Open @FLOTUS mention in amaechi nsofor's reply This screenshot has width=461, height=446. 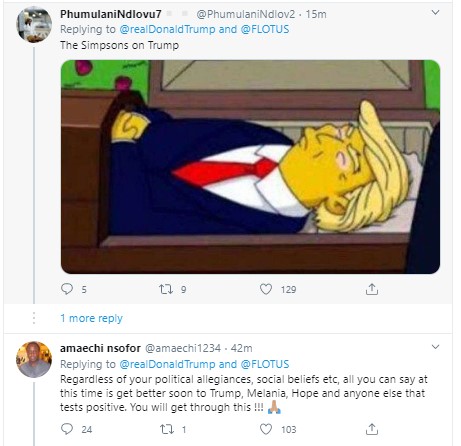pos(265,364)
